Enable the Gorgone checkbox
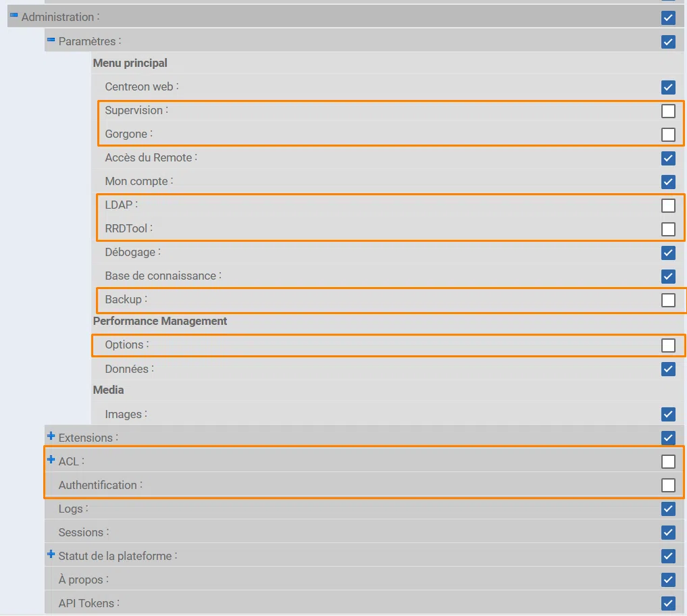The image size is (687, 616). [x=669, y=134]
